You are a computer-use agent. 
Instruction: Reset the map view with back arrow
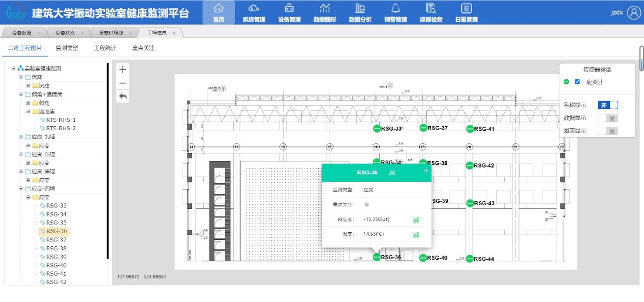pos(123,96)
